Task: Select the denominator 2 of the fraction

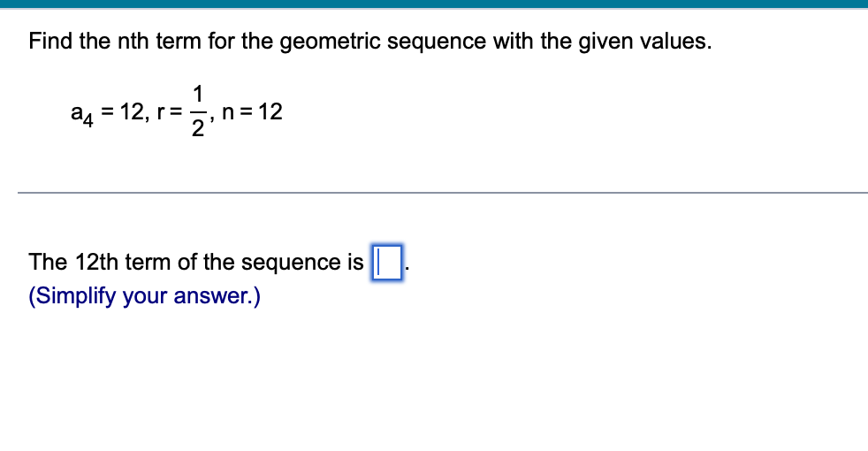Action: [198, 128]
